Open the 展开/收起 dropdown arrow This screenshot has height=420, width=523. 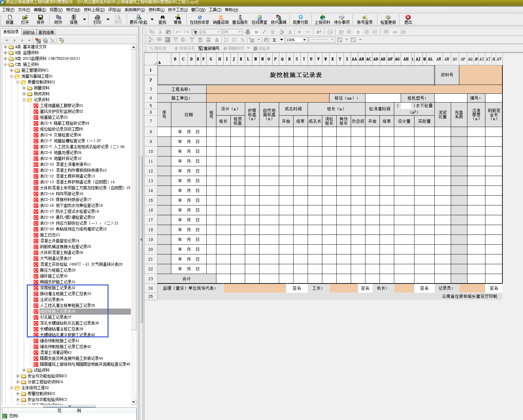152,20
